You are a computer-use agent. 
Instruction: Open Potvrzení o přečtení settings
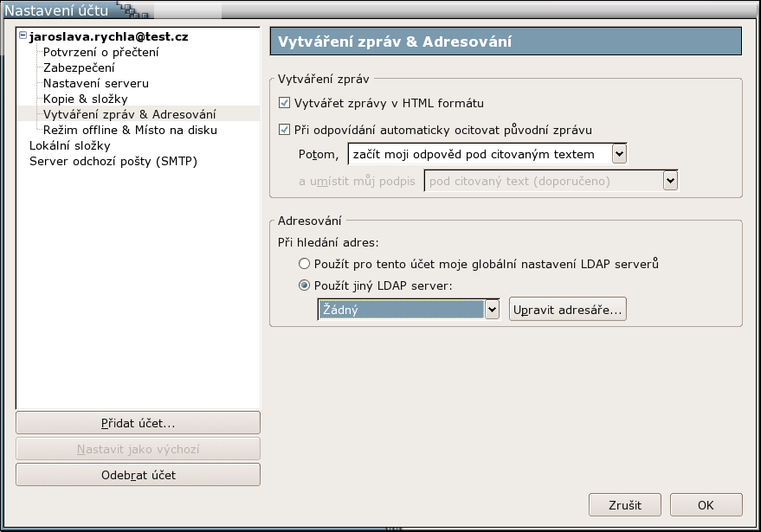[100, 52]
